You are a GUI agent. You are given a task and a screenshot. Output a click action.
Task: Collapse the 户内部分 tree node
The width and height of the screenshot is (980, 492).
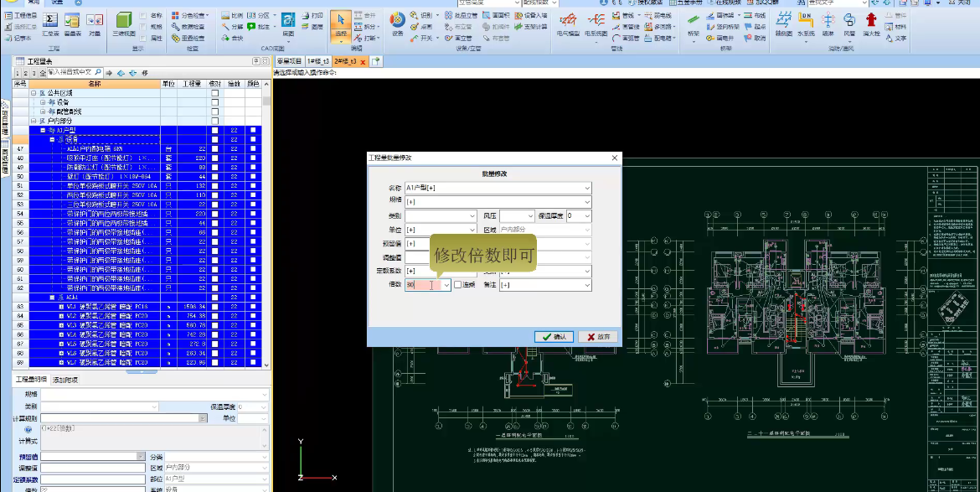[x=34, y=121]
